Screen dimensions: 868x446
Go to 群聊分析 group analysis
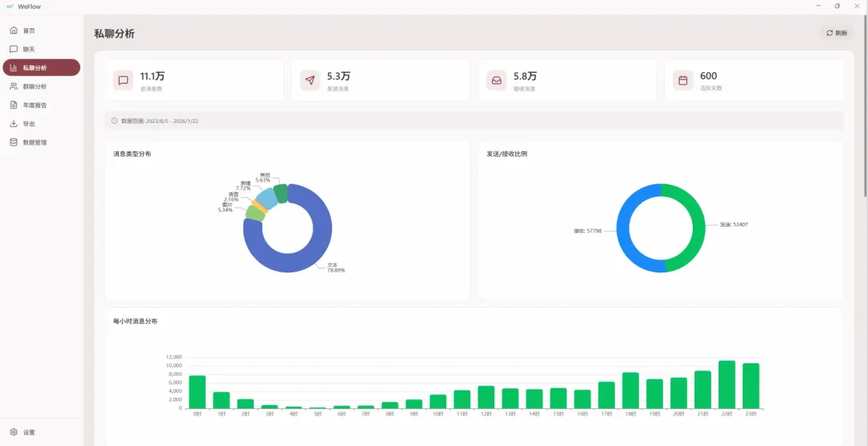[x=42, y=86]
